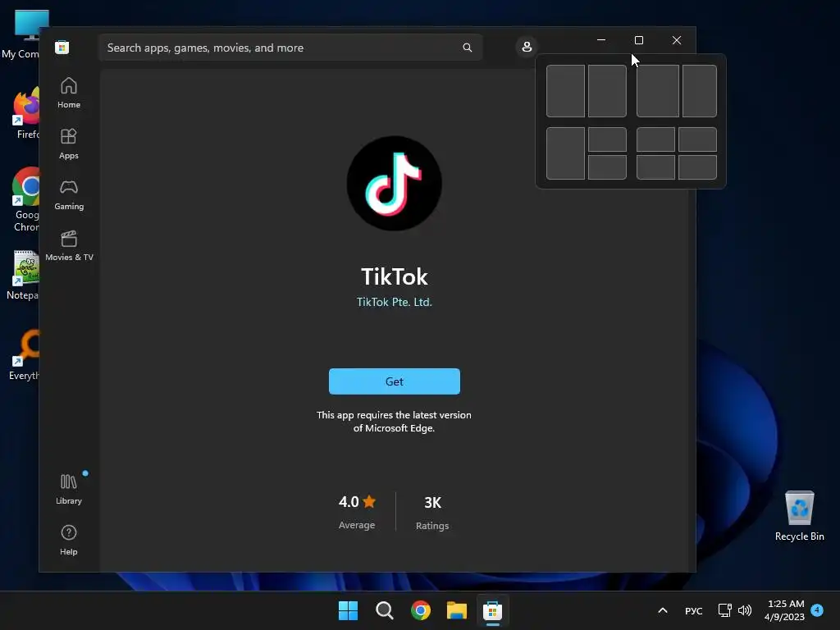
Task: Open File Explorer from the taskbar
Action: (x=457, y=610)
